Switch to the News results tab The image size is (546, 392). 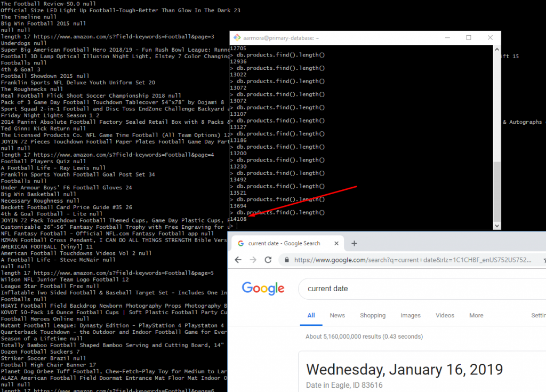point(338,315)
